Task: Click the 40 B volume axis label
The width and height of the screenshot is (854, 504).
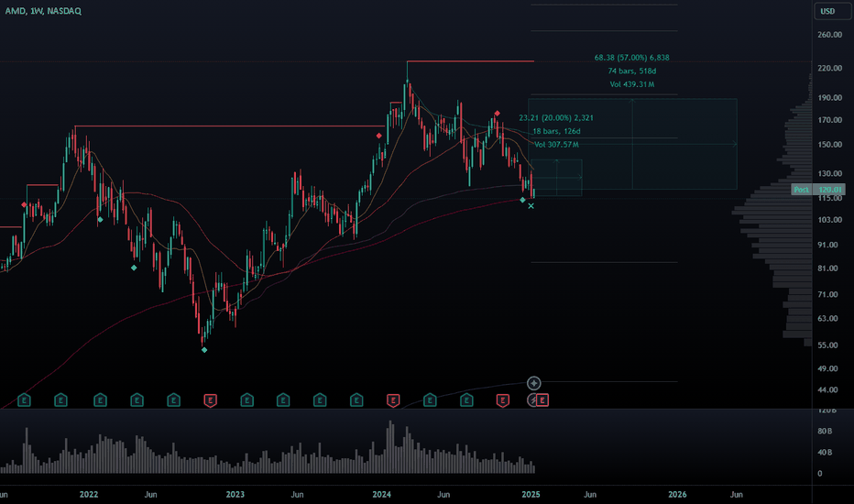Action: click(x=825, y=453)
